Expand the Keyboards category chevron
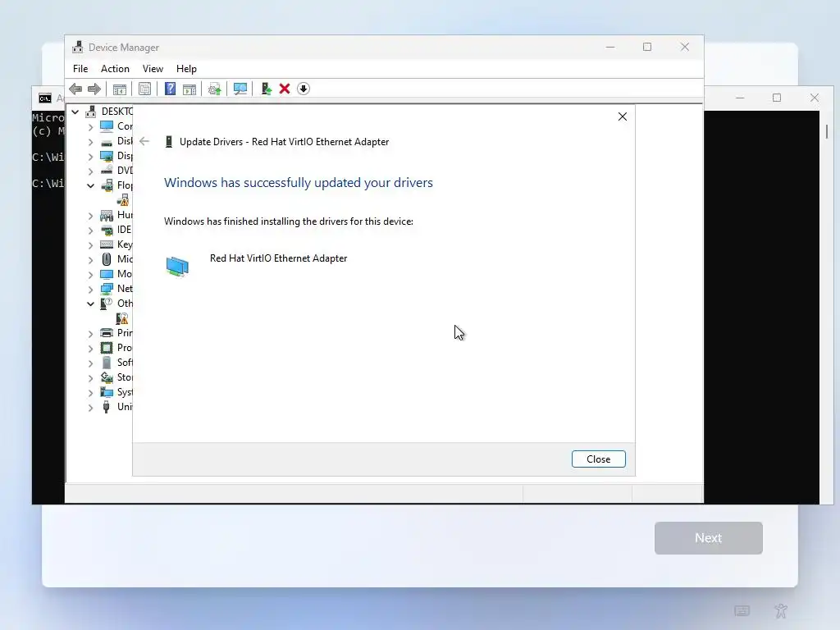The height and width of the screenshot is (630, 840). pos(90,245)
